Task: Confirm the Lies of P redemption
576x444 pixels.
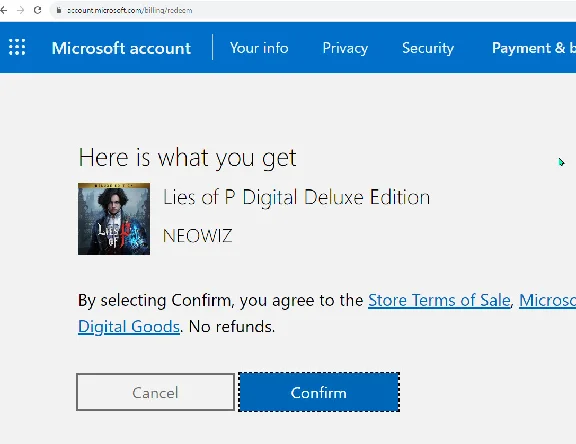Action: (319, 392)
